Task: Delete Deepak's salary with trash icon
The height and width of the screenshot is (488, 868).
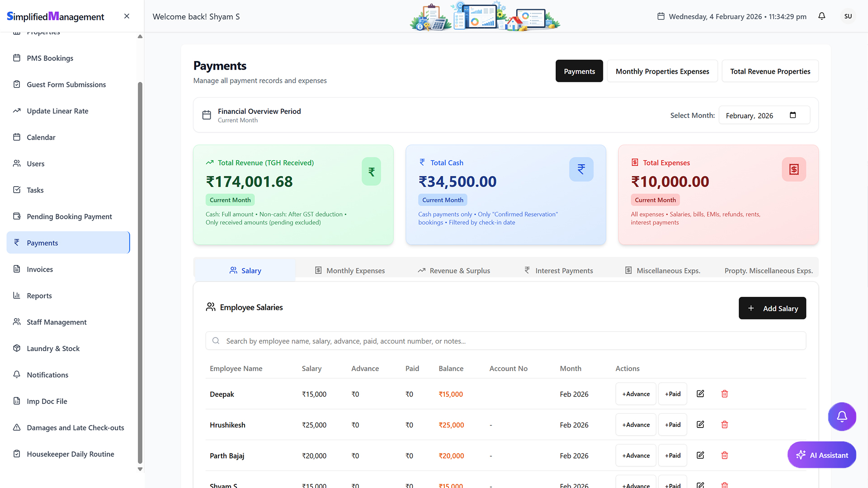Action: click(724, 394)
